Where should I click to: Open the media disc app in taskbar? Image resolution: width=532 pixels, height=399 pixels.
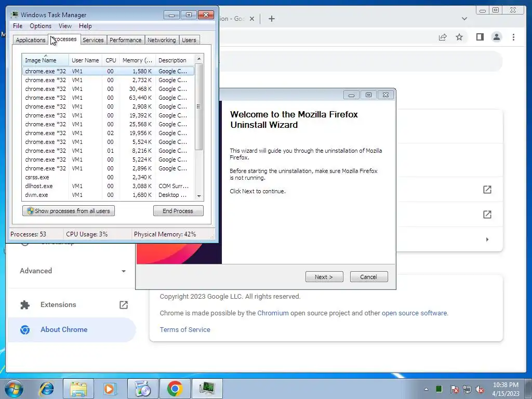coord(142,389)
